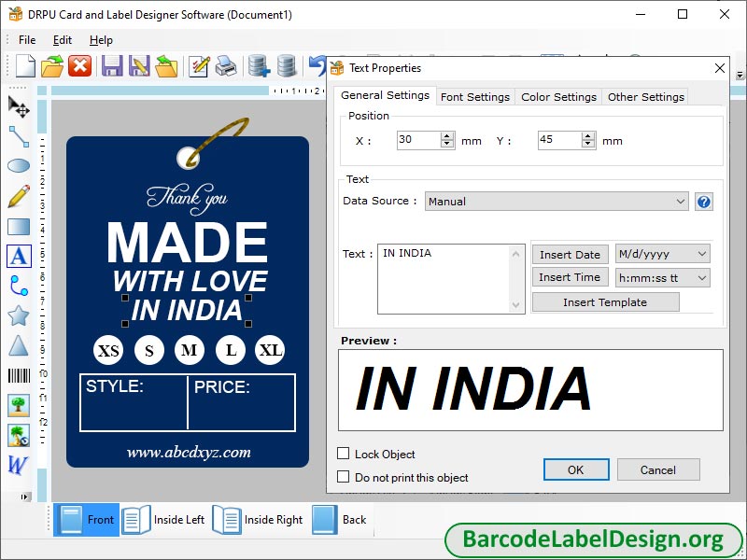Close the Text Properties dialog
The width and height of the screenshot is (747, 560).
click(x=719, y=68)
